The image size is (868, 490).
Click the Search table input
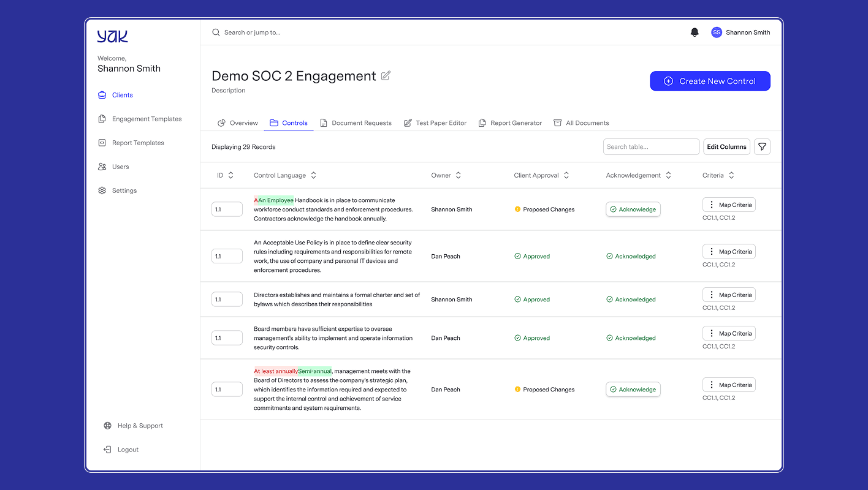(651, 147)
